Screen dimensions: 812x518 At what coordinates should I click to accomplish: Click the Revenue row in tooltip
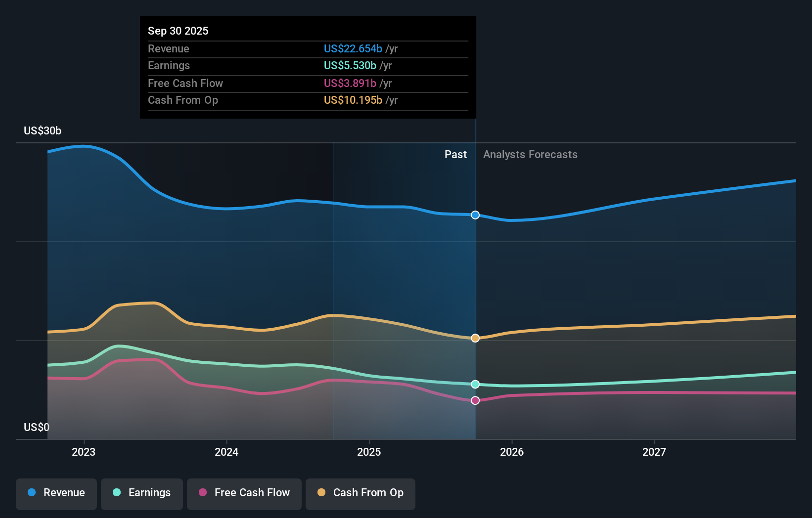169,48
